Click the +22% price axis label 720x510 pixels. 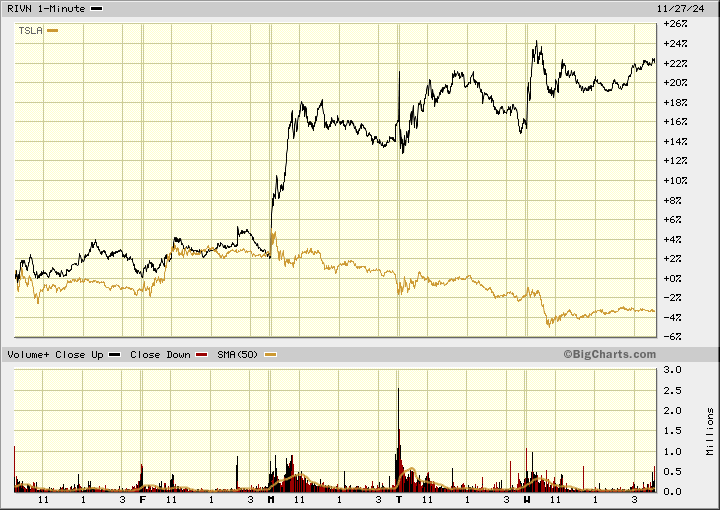click(x=675, y=63)
